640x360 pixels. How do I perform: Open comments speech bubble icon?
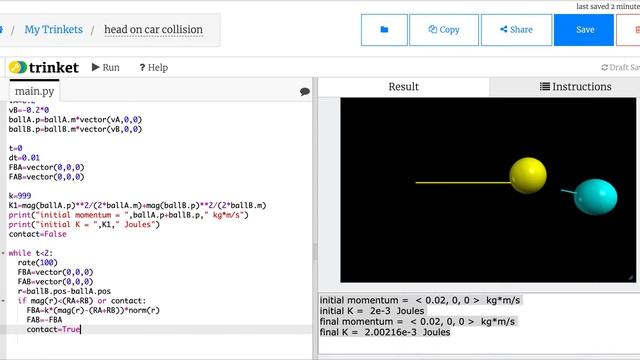pos(304,91)
